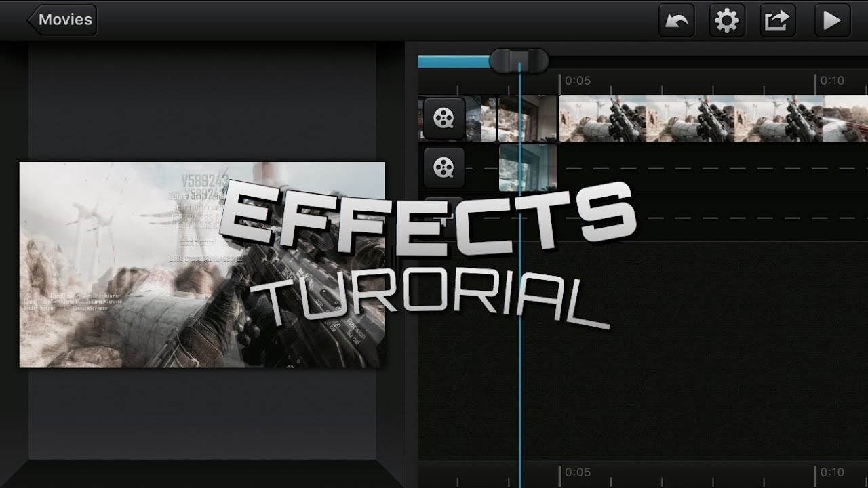Select the first video track reel icon
The width and height of the screenshot is (868, 488).
point(444,118)
